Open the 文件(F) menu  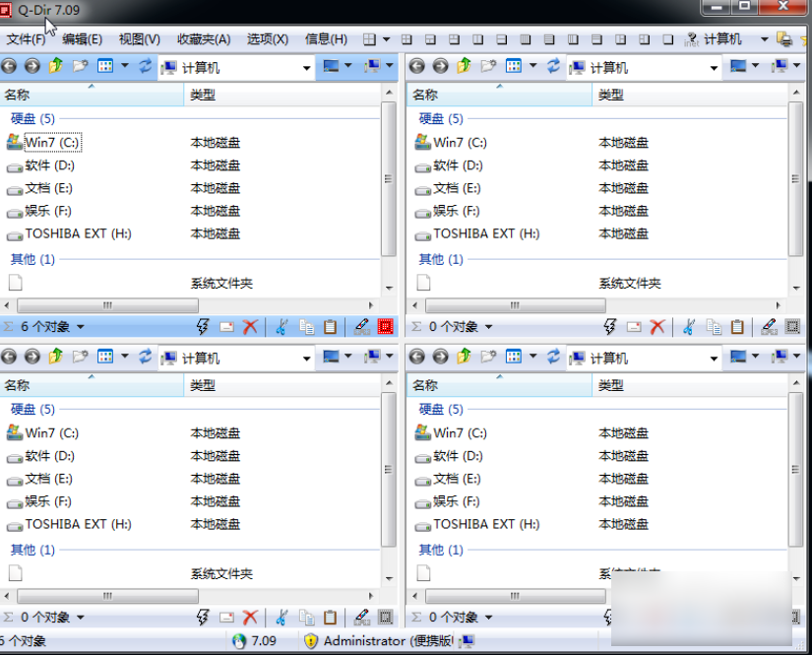point(26,39)
